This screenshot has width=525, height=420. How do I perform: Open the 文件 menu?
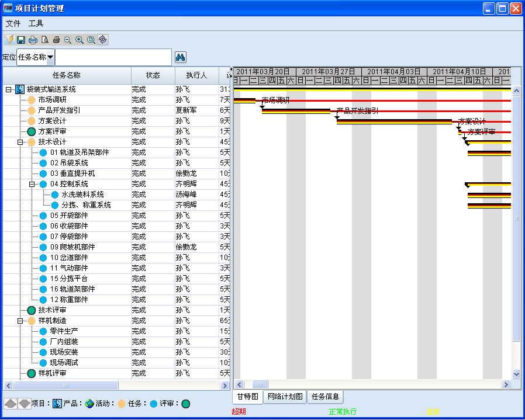click(x=13, y=23)
